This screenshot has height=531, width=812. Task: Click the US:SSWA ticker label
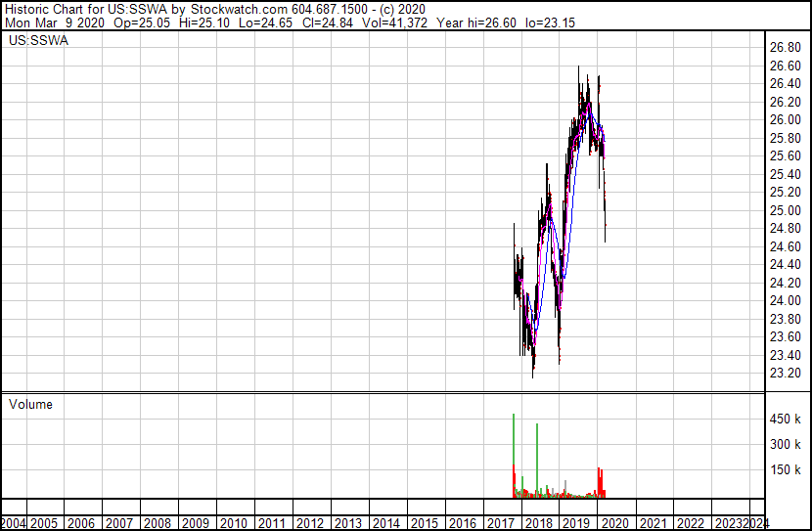[38, 41]
